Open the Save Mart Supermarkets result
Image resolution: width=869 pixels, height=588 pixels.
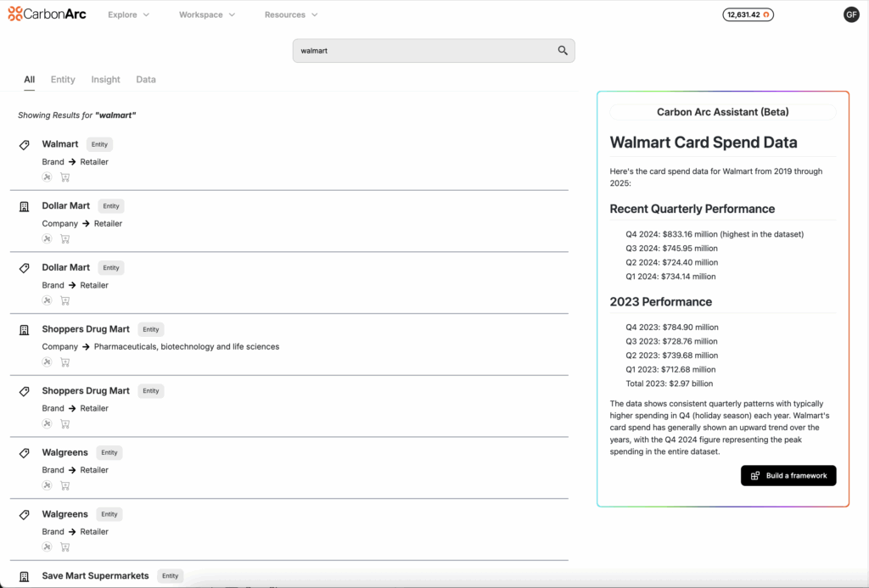pyautogui.click(x=95, y=576)
